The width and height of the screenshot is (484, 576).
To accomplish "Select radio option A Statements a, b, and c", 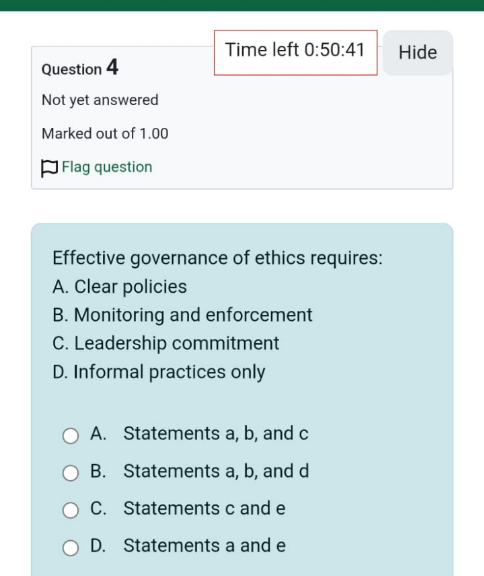I will pos(71,436).
